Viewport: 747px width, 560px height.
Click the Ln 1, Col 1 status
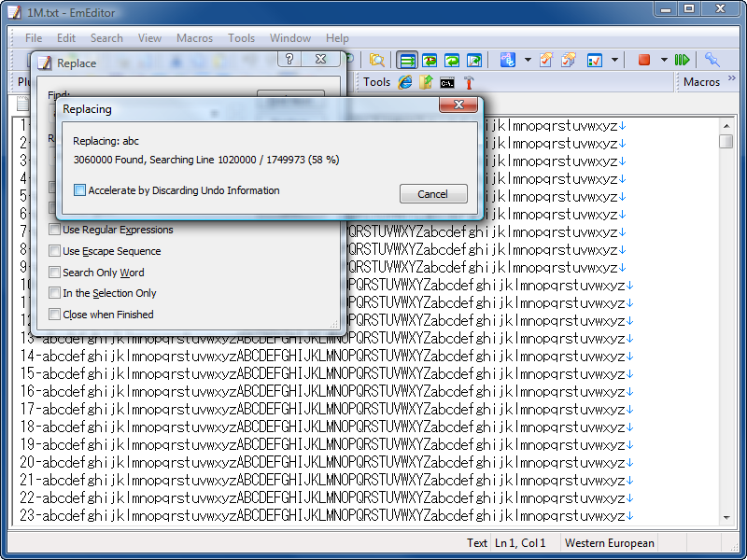pos(520,543)
